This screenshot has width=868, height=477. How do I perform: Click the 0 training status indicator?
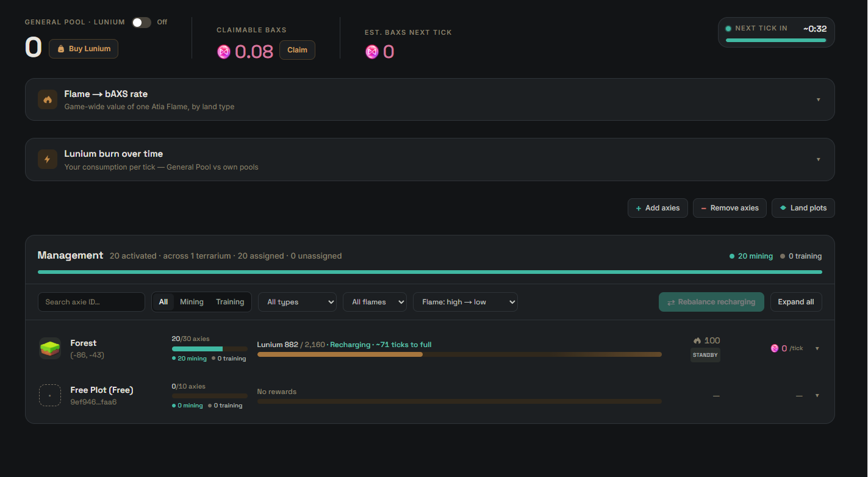point(801,256)
